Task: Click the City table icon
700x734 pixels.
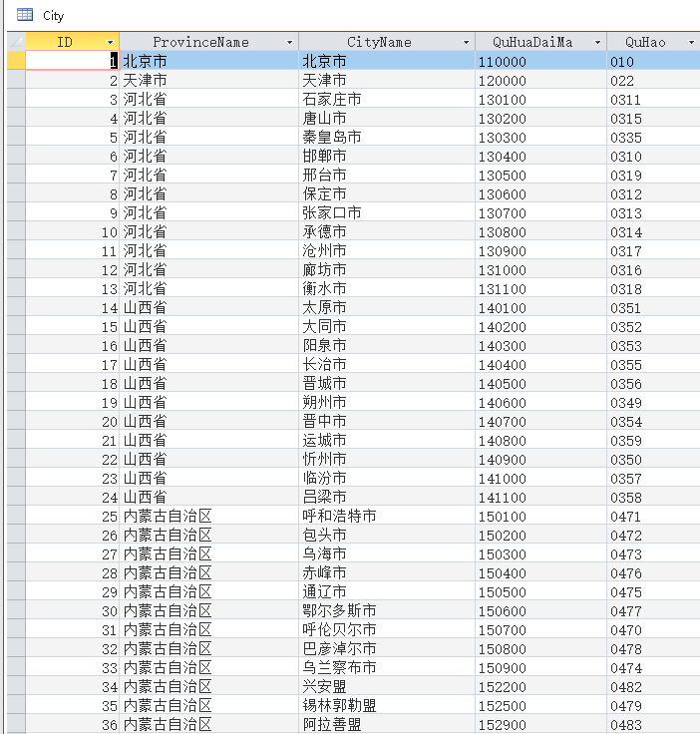Action: (x=25, y=15)
